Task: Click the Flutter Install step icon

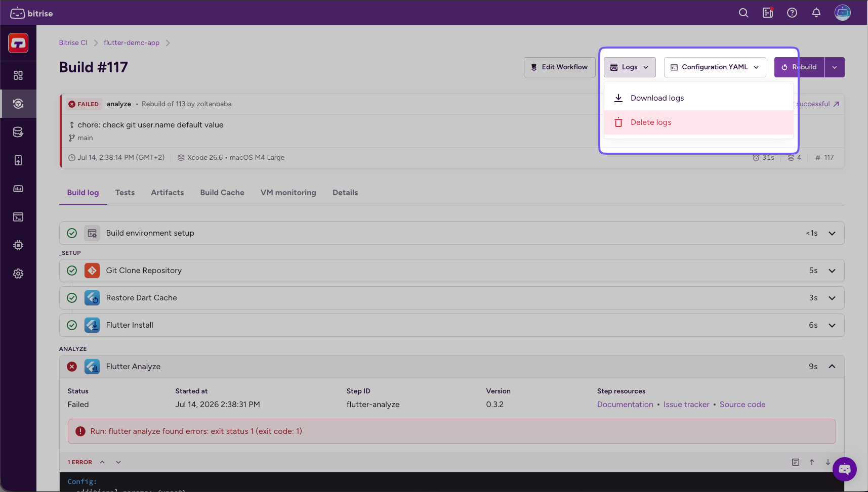Action: tap(92, 325)
